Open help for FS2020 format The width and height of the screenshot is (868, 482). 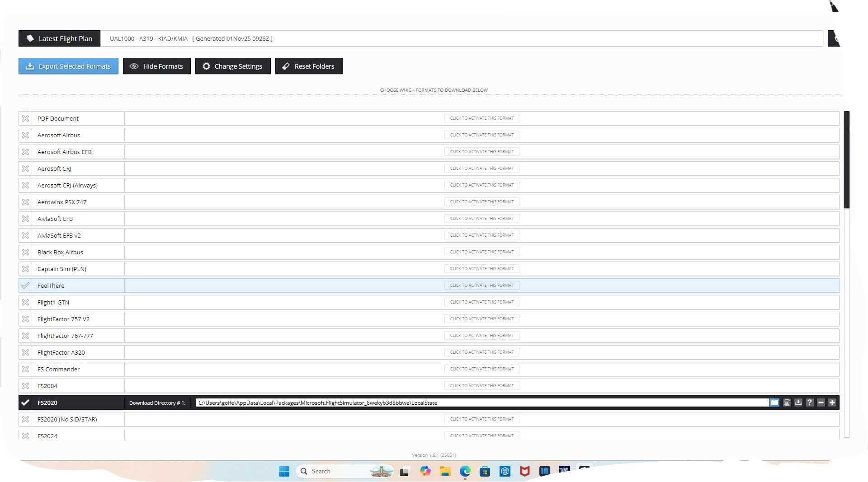(x=810, y=402)
